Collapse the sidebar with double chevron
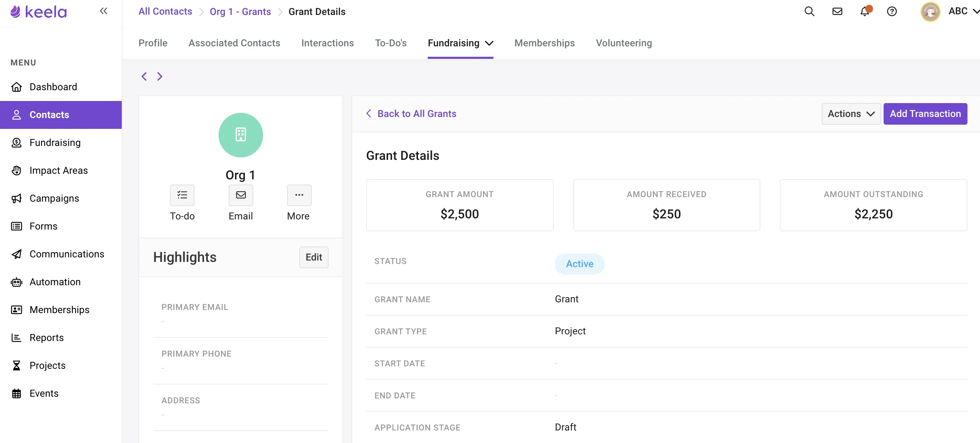980x443 pixels. pos(103,11)
